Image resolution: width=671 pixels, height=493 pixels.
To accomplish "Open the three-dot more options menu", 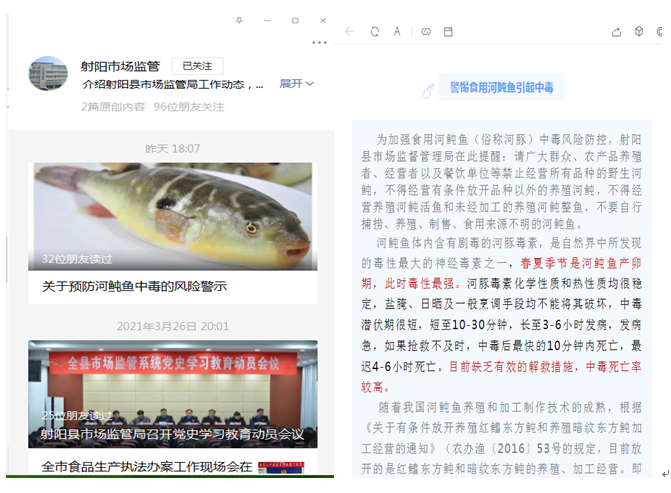I will 319,43.
